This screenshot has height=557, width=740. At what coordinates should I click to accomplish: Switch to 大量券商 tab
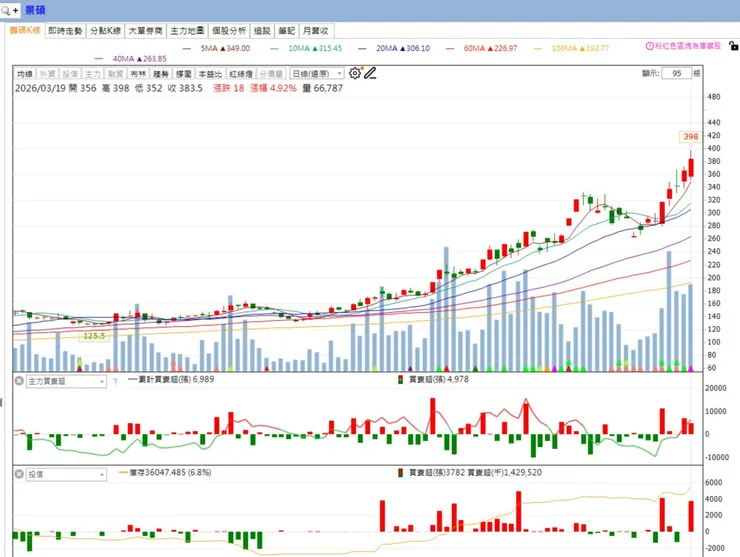[145, 31]
